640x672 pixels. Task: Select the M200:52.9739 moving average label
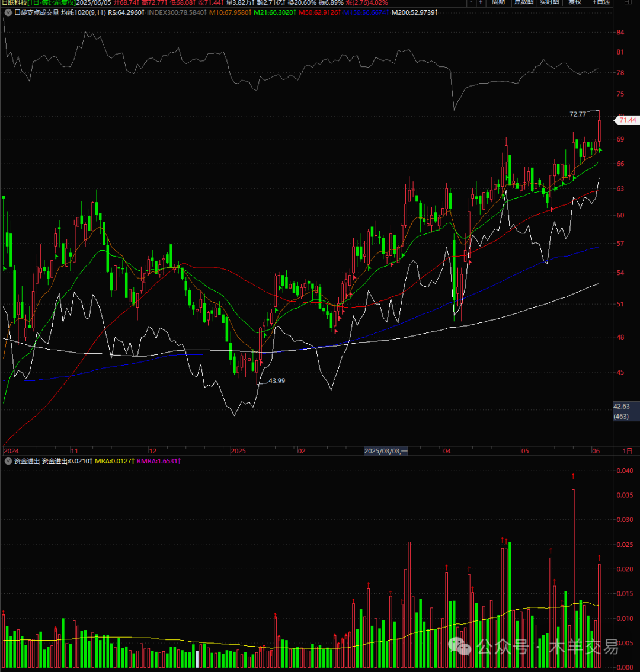point(415,13)
